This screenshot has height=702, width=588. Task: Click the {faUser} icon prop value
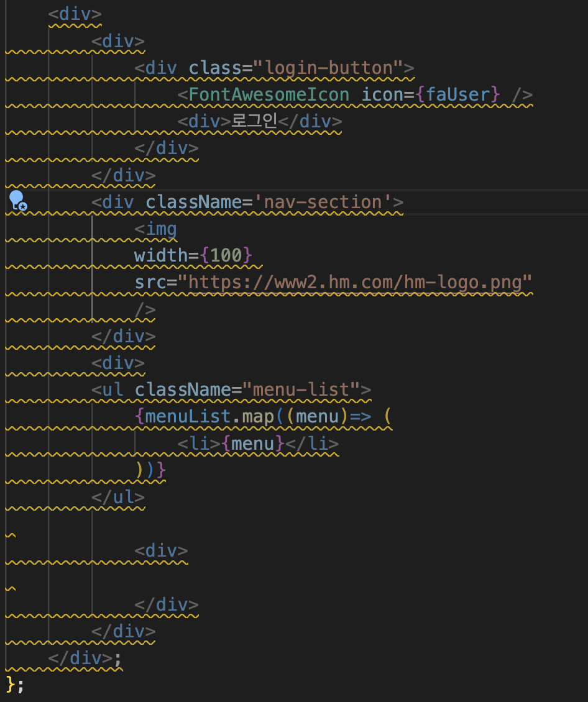[457, 95]
